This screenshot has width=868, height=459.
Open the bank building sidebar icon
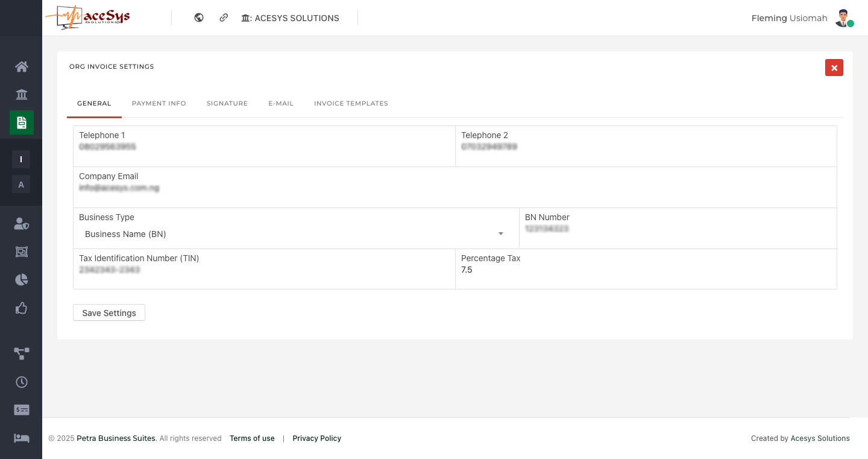point(22,95)
